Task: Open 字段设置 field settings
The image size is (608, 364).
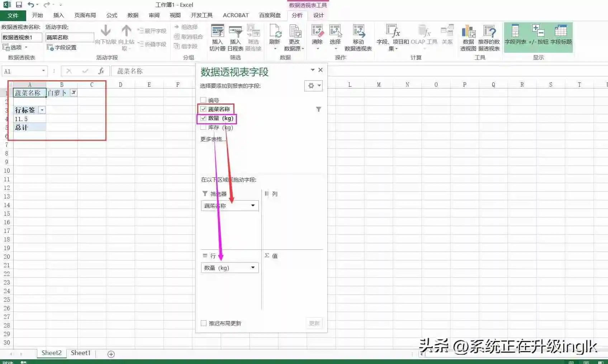Action: [61, 47]
